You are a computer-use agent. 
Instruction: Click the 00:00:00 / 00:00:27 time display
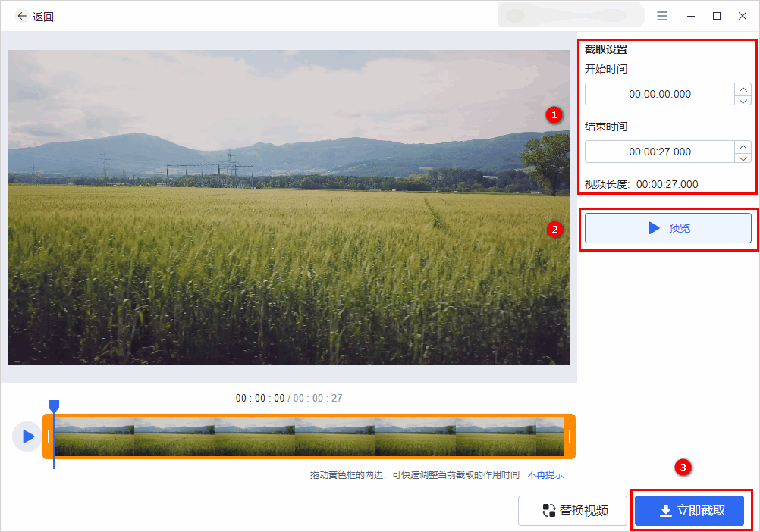pos(289,398)
